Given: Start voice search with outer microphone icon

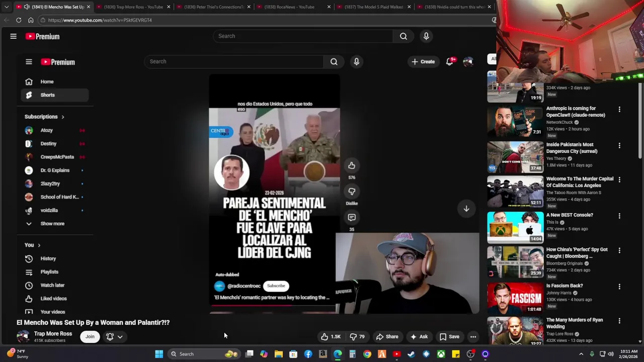Looking at the screenshot, I should (426, 36).
